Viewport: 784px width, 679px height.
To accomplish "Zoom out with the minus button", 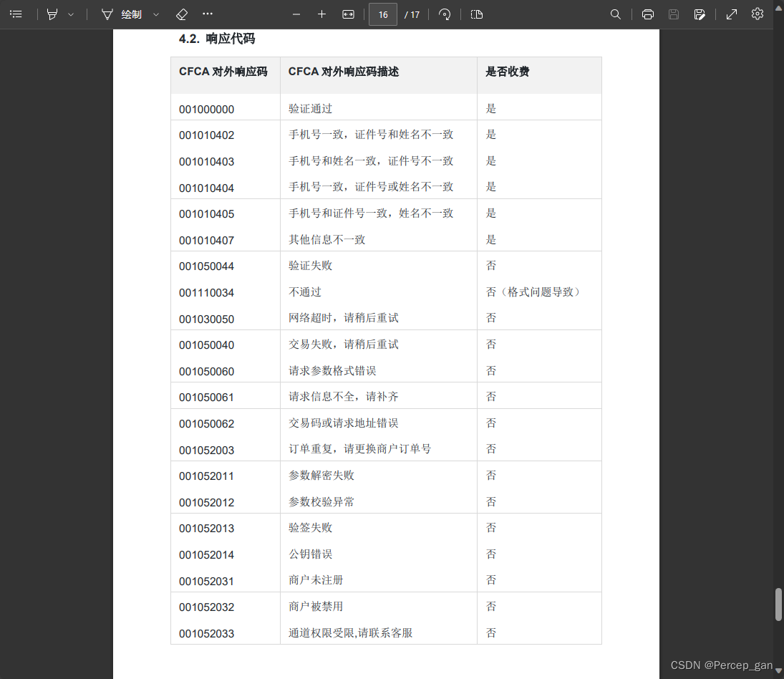I will pyautogui.click(x=296, y=14).
